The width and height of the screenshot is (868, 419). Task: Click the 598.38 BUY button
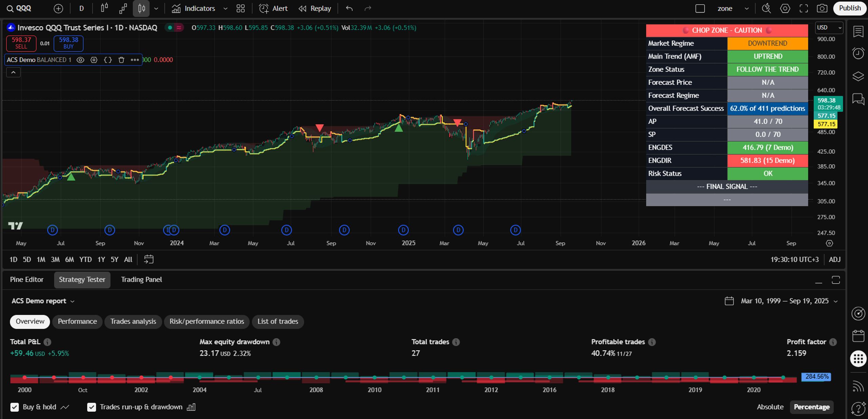point(68,43)
